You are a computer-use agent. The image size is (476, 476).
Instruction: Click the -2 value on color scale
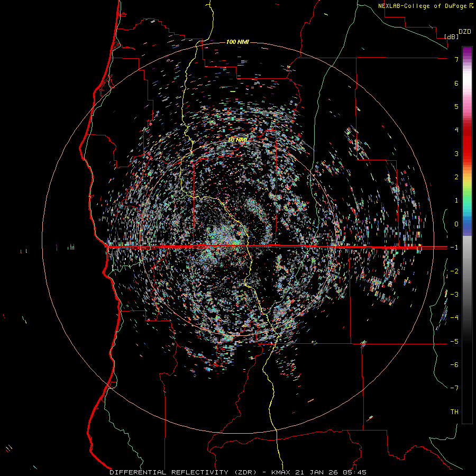click(454, 271)
